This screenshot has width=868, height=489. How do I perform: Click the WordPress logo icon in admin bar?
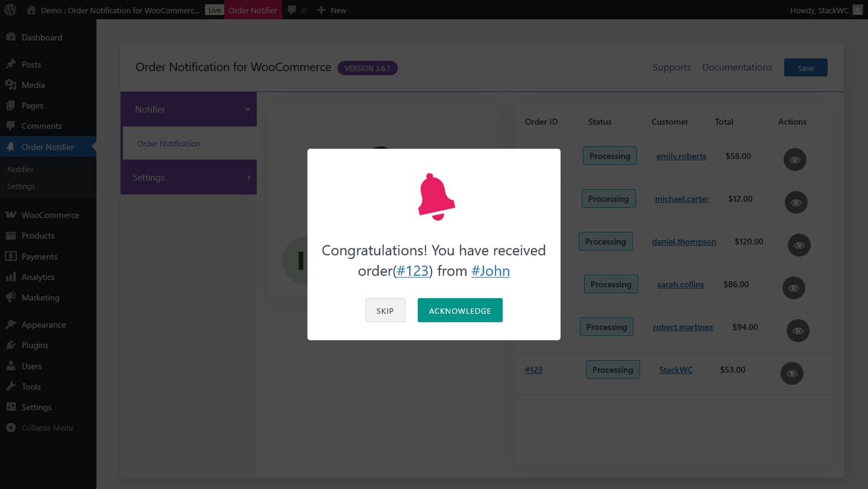pyautogui.click(x=10, y=10)
